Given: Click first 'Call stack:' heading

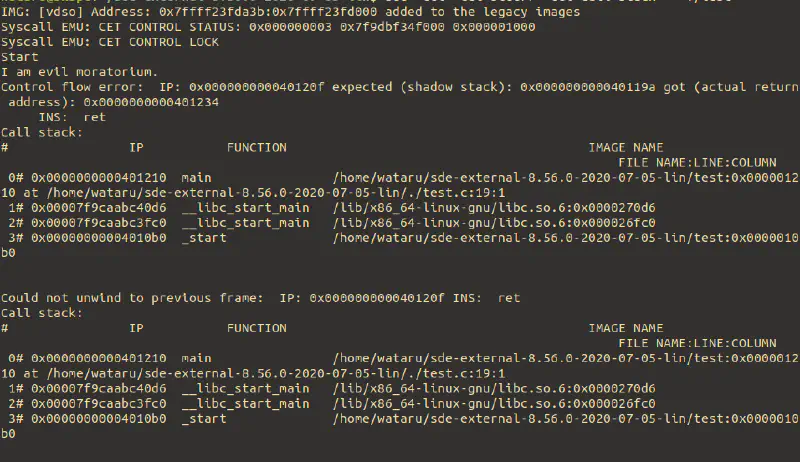Looking at the screenshot, I should [x=41, y=132].
